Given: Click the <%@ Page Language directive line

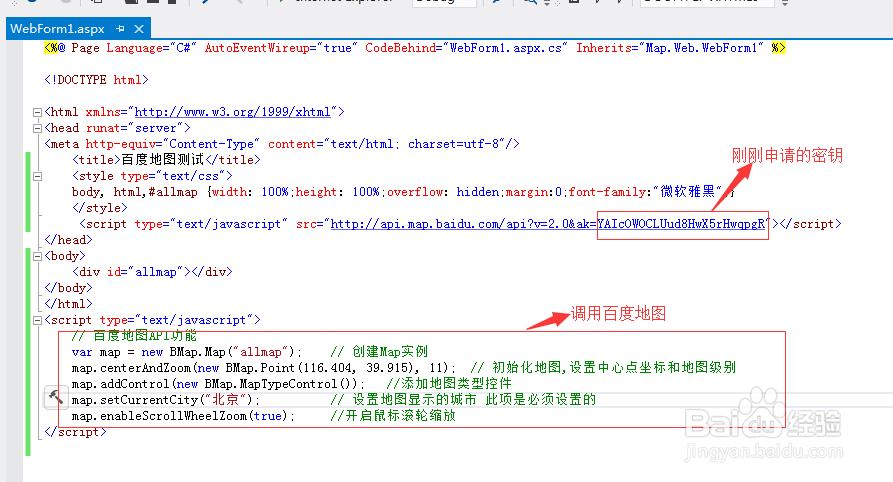Looking at the screenshot, I should tap(415, 48).
